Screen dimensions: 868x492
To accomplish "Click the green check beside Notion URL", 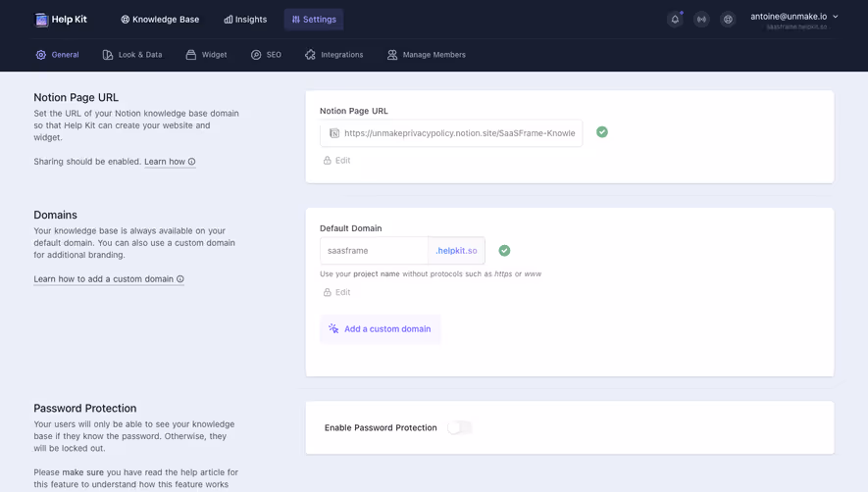I will pyautogui.click(x=602, y=132).
